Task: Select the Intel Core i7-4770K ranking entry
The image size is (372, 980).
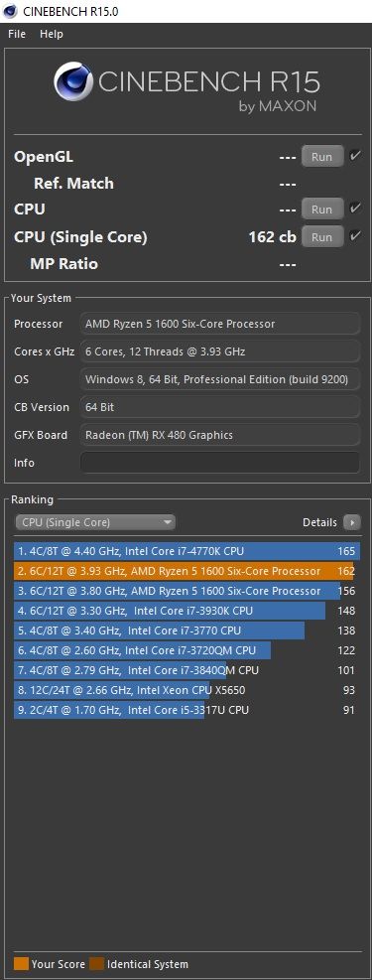Action: (186, 551)
